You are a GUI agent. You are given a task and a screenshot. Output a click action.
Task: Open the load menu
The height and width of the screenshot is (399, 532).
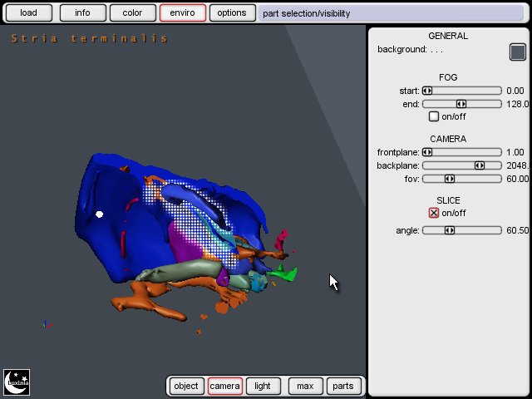(x=29, y=13)
